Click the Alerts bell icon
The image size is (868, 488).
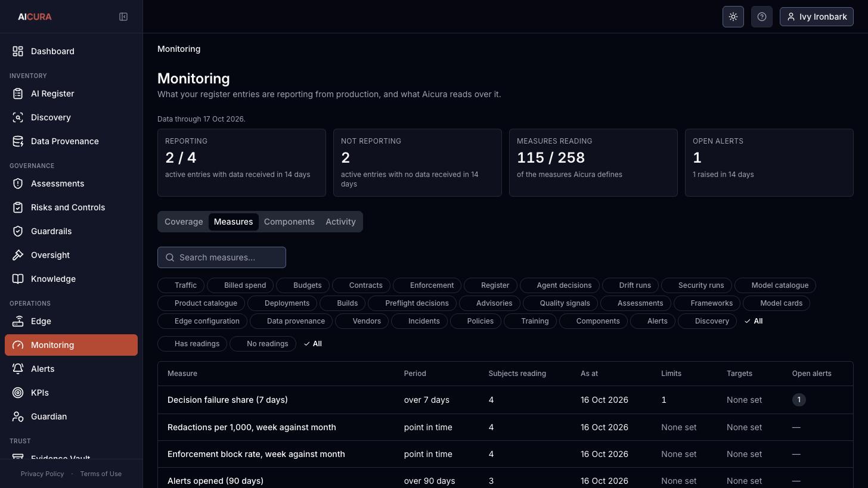click(x=18, y=369)
